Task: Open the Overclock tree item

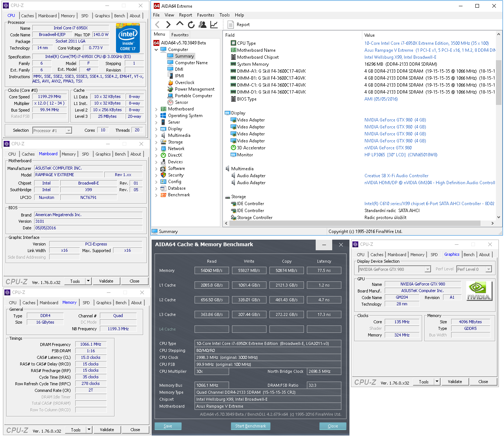Action: pos(185,83)
